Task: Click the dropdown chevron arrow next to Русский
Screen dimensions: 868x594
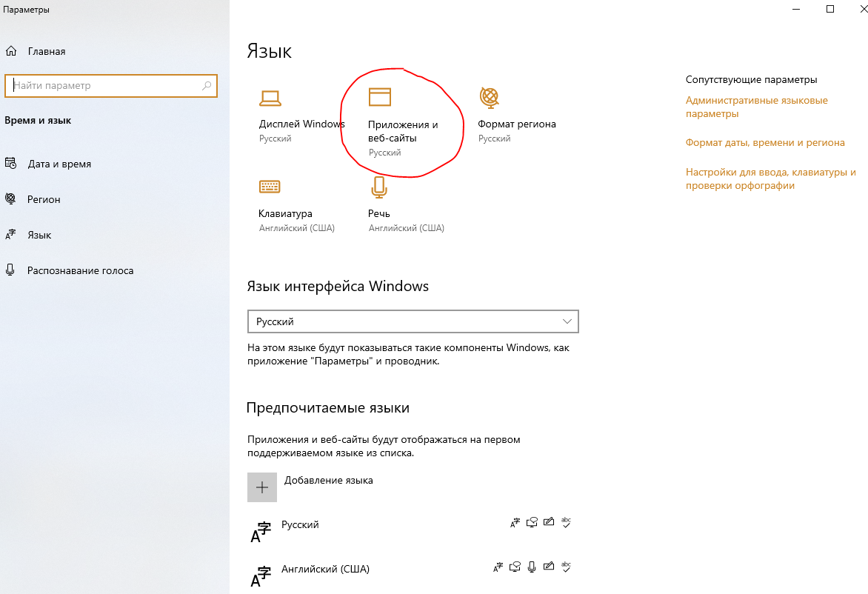Action: pos(567,321)
